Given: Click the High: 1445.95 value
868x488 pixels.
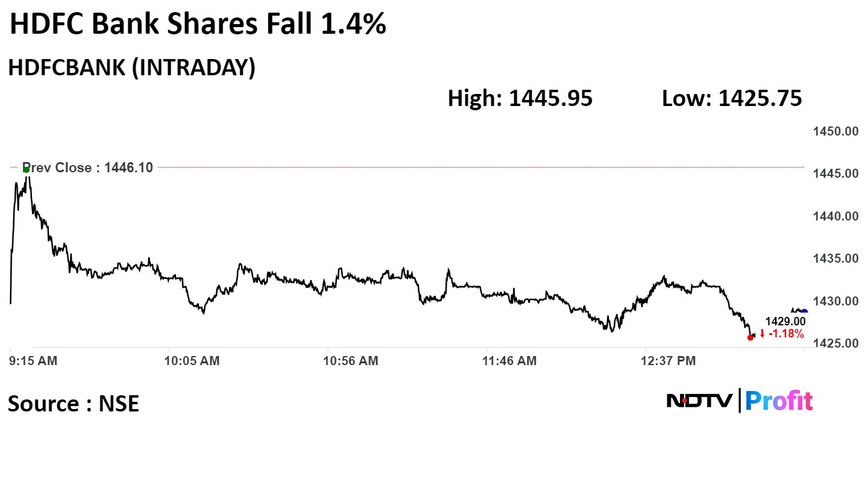Looking at the screenshot, I should (520, 98).
